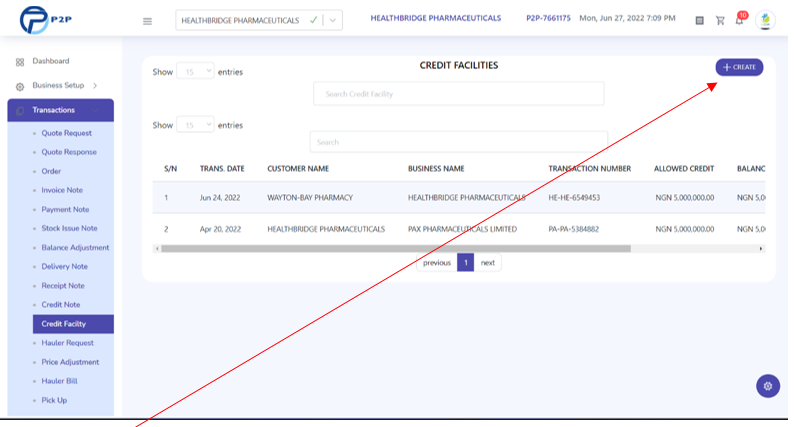796x427 pixels.
Task: Click P2P-7661175 ID in header
Action: tap(548, 18)
